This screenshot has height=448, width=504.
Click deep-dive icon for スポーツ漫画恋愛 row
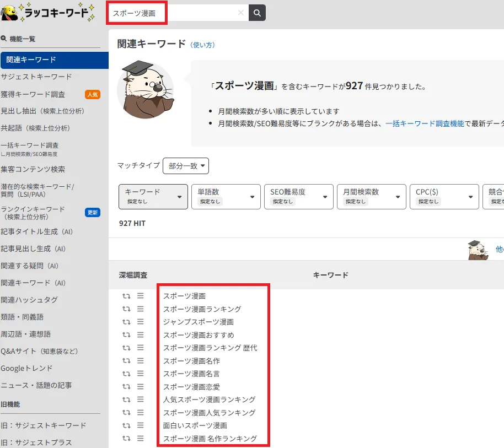tap(126, 387)
